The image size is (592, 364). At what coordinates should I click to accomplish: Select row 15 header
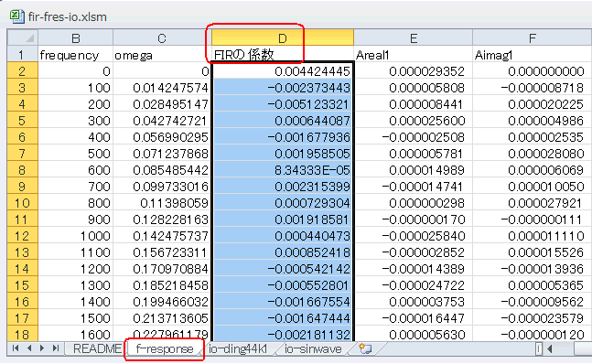click(x=22, y=285)
